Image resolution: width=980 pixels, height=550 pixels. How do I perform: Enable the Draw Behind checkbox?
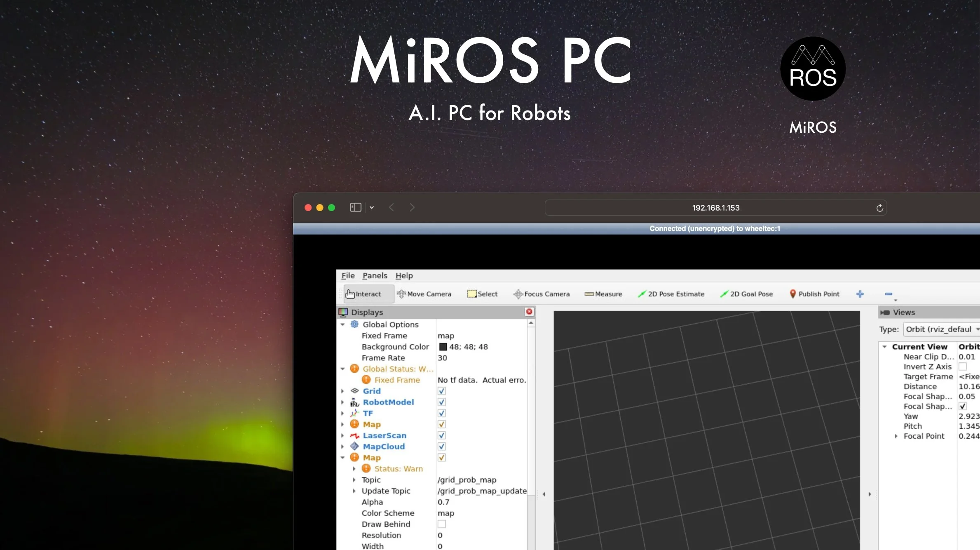click(441, 524)
